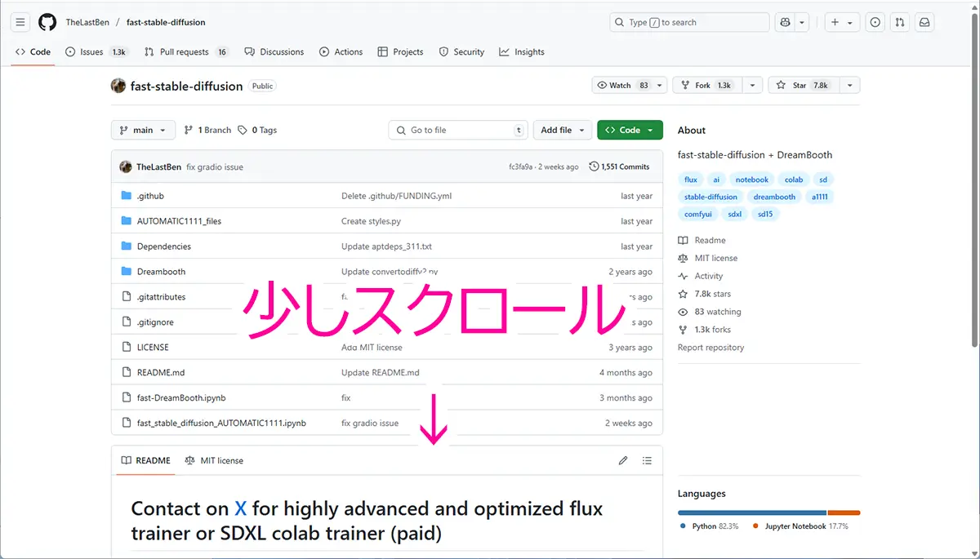Open the Actions tab
Viewport: 980px width, 559px height.
tap(341, 51)
